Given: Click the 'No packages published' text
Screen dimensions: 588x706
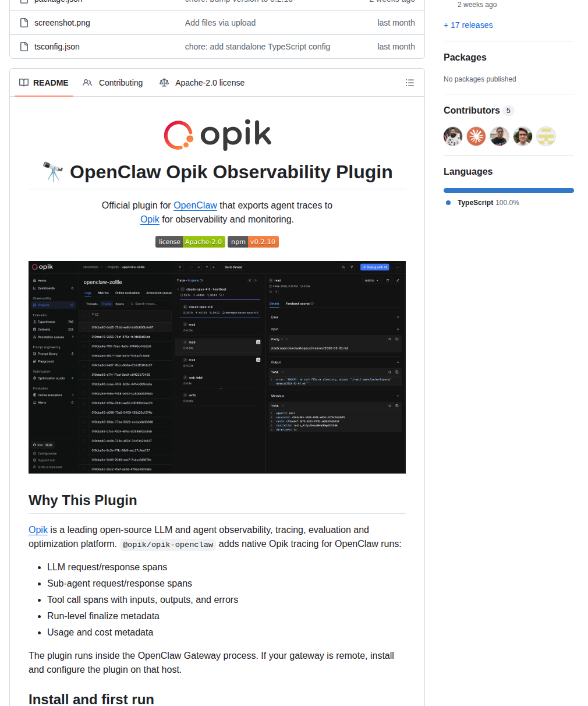Looking at the screenshot, I should 480,79.
